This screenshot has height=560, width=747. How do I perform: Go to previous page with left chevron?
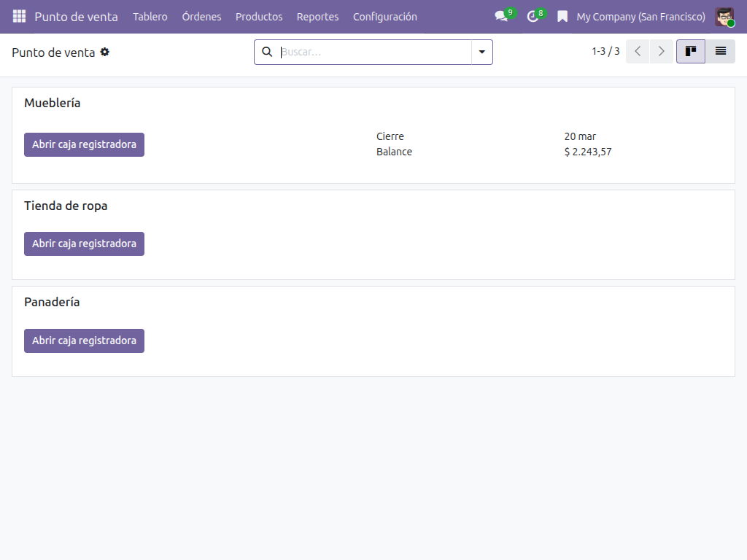tap(638, 52)
